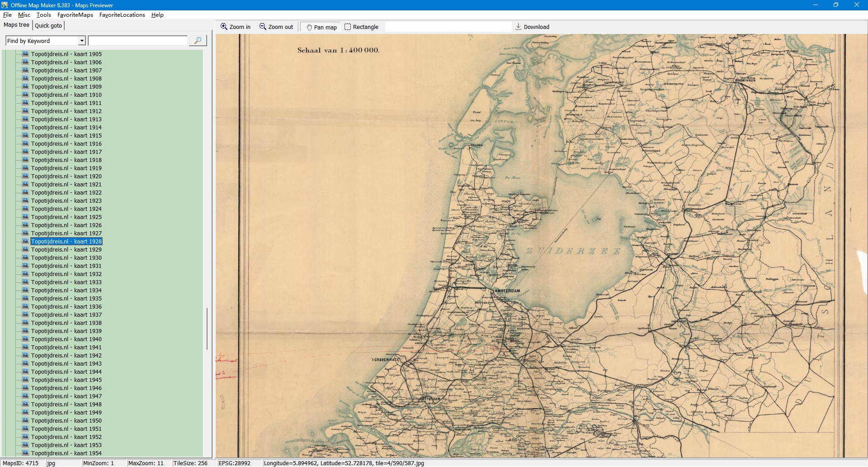Open the Find by Keyword dropdown
The width and height of the screenshot is (868, 467).
(82, 41)
